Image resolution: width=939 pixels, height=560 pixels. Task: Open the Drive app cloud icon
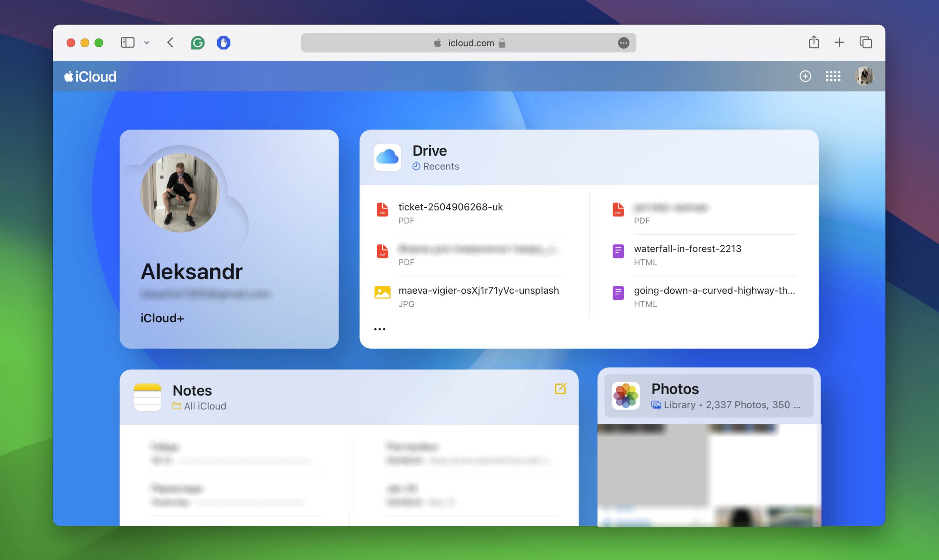[387, 157]
